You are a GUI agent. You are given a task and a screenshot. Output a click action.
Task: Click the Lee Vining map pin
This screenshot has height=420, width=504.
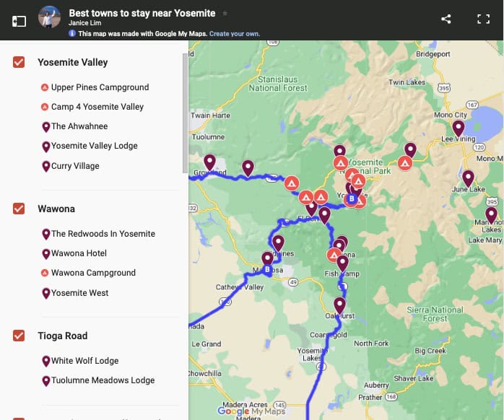[459, 128]
